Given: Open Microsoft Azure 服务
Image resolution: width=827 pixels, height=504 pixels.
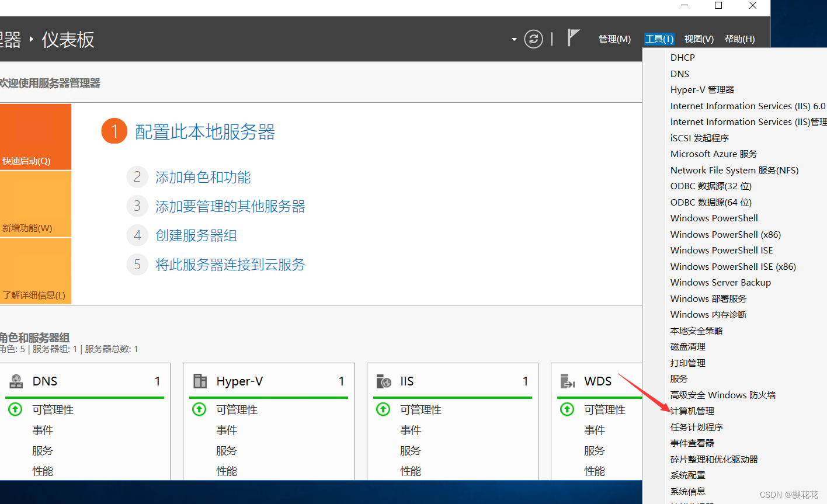Looking at the screenshot, I should coord(714,154).
